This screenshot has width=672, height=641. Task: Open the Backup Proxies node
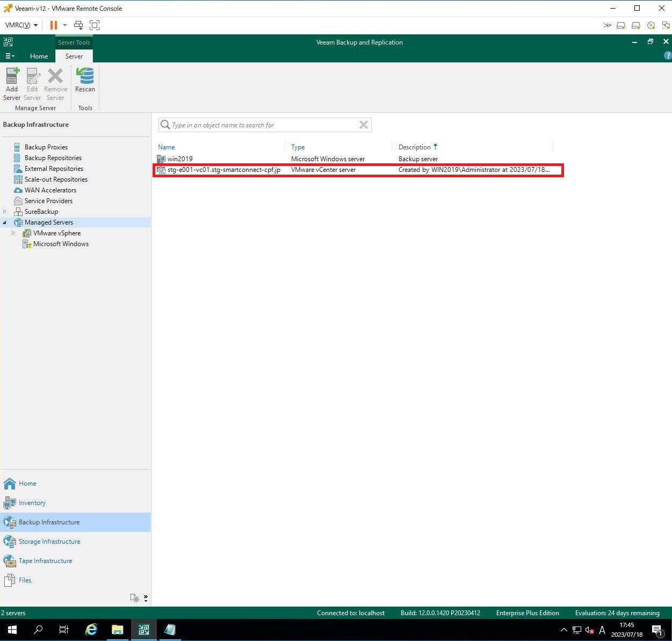click(46, 147)
